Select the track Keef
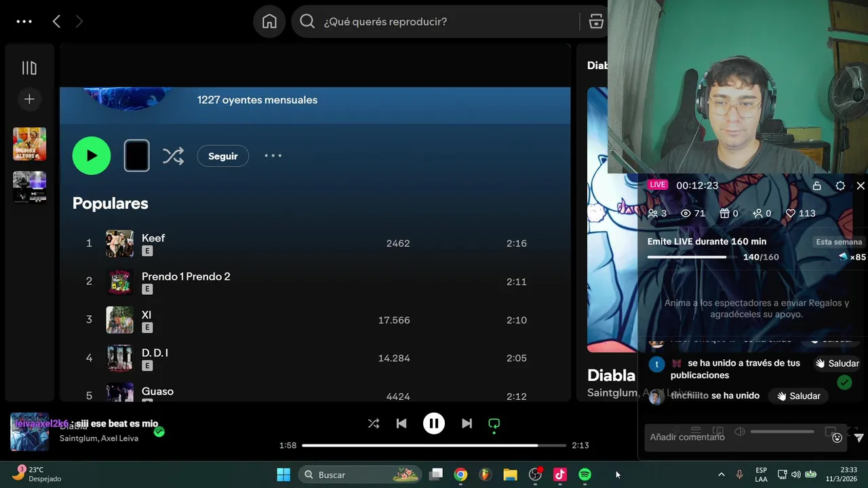The image size is (868, 488). pyautogui.click(x=153, y=238)
